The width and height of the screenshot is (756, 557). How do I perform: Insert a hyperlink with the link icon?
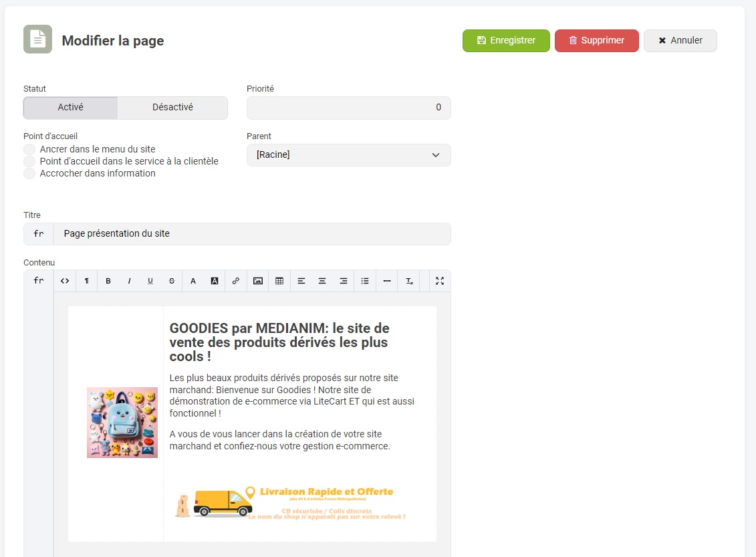236,281
